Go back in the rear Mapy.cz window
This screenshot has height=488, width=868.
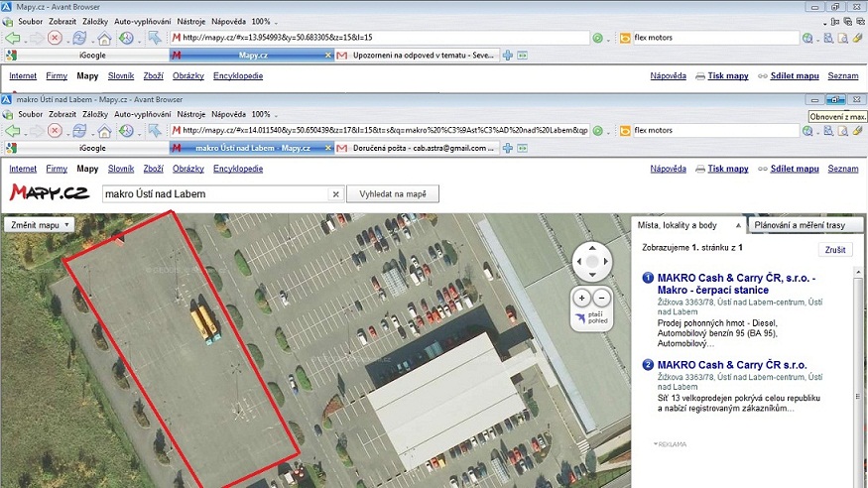[12, 38]
